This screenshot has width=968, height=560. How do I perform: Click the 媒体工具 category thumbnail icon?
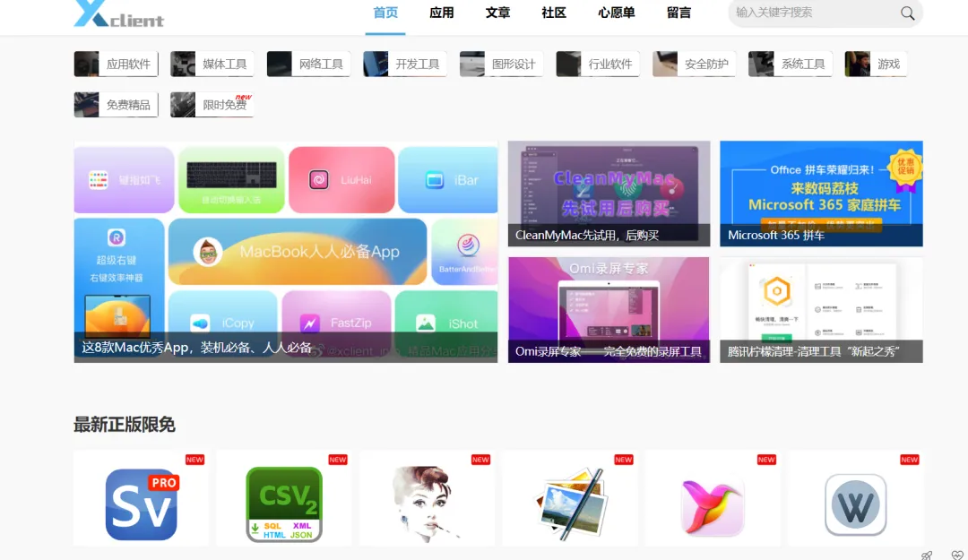(x=183, y=64)
